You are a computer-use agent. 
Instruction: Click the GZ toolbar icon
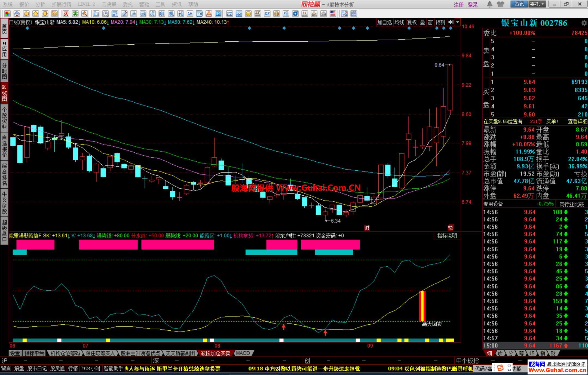(267, 14)
